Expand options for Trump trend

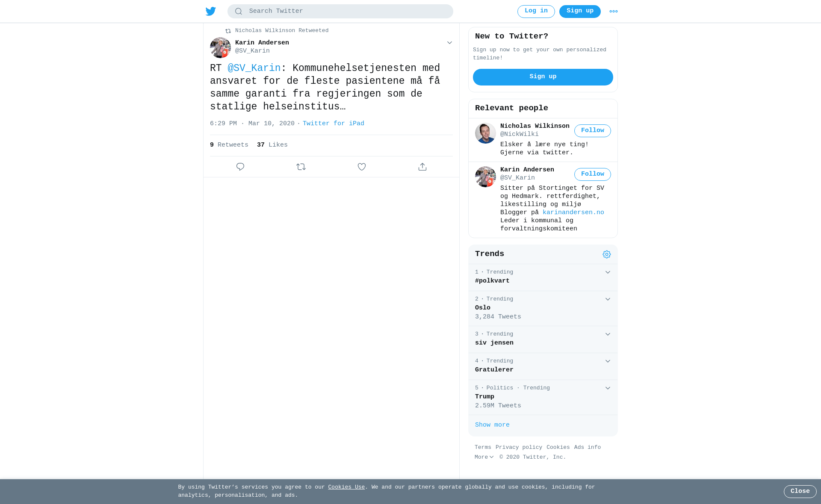(x=608, y=388)
